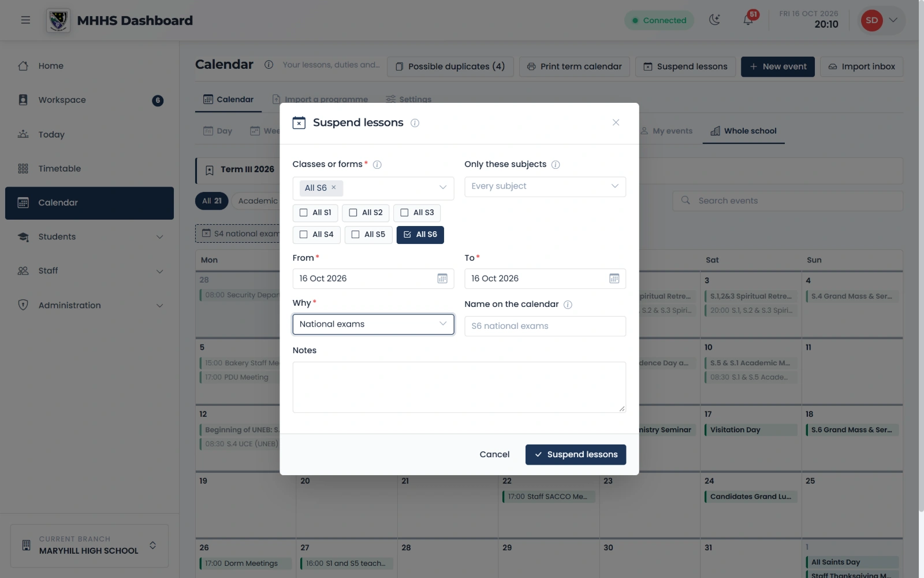Click info icon beside Calendar heading
924x578 pixels.
(x=269, y=65)
